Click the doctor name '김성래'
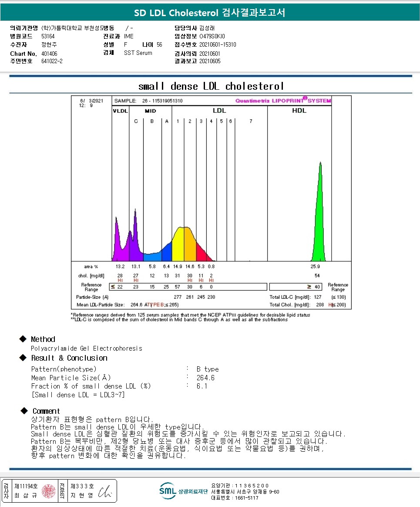 pyautogui.click(x=207, y=28)
